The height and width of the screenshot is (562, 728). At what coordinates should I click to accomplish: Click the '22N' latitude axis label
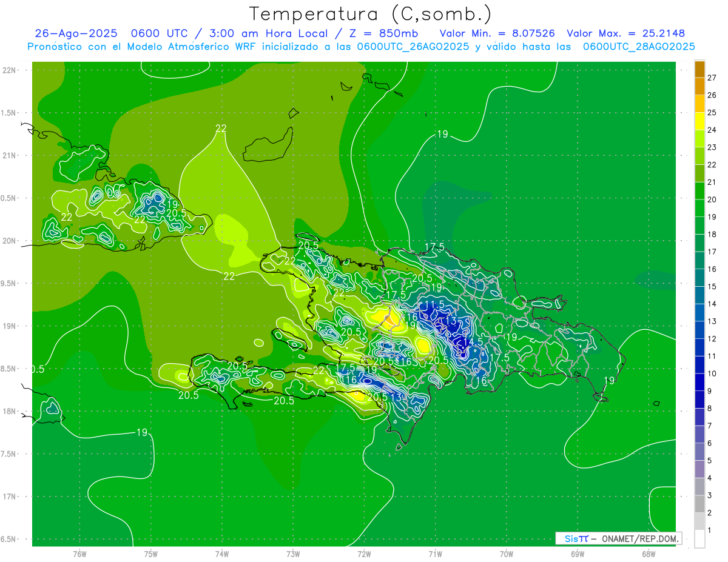(x=9, y=70)
